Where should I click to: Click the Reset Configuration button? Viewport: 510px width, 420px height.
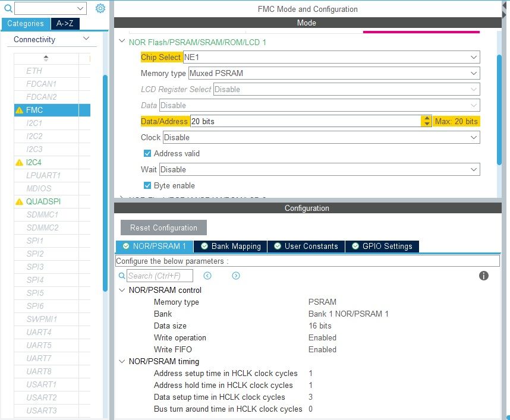[x=163, y=228]
